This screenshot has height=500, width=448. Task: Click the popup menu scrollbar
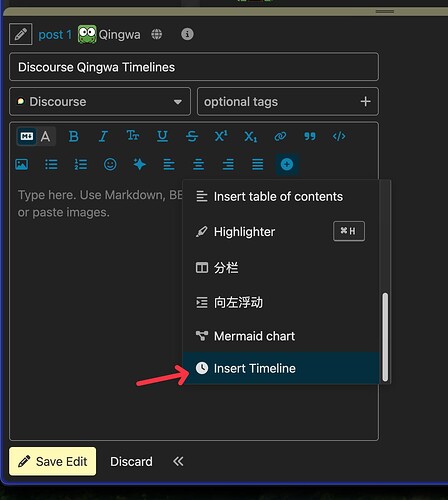pos(385,337)
